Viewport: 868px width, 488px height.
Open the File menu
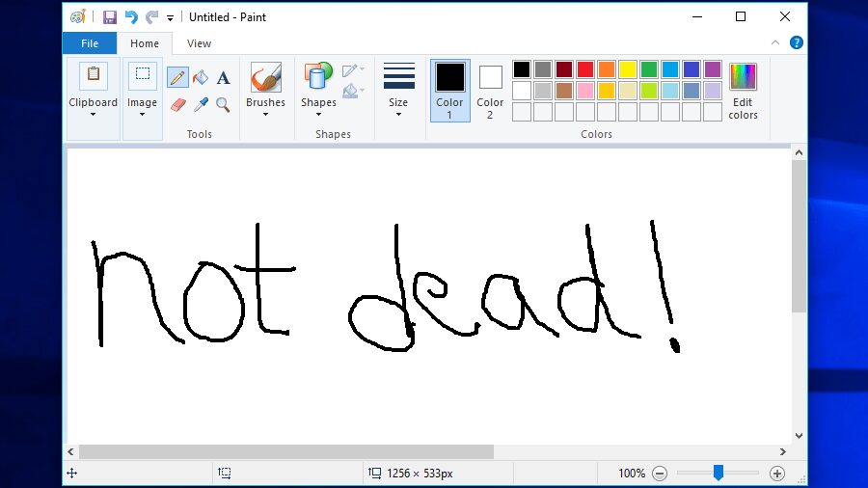pyautogui.click(x=89, y=43)
